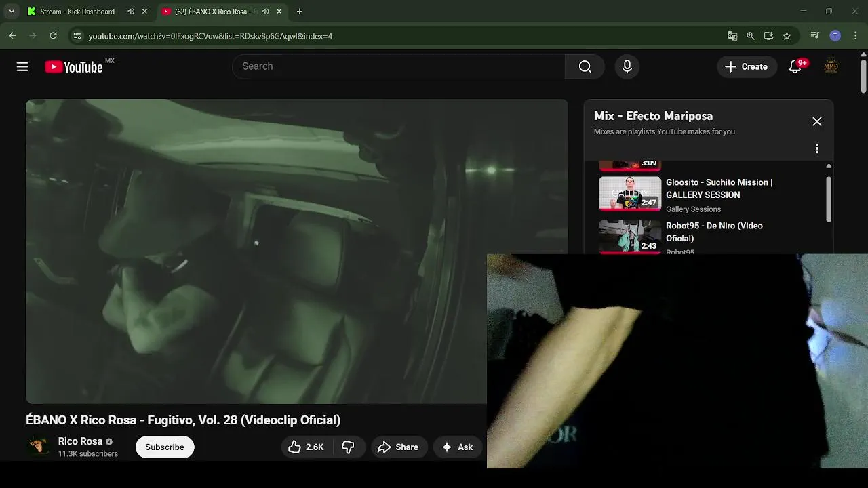This screenshot has width=868, height=488.
Task: Translate this page icon in address bar
Action: click(x=732, y=36)
